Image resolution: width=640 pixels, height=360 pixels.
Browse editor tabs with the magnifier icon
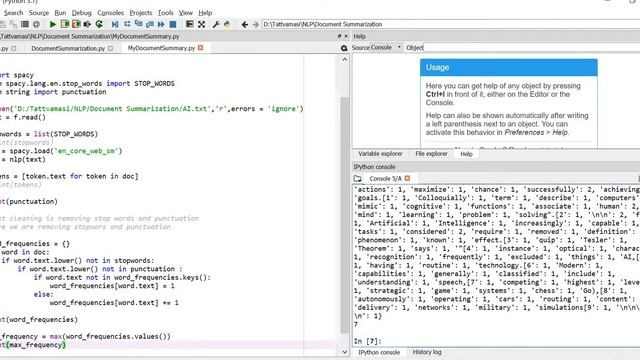pyautogui.click(x=344, y=48)
